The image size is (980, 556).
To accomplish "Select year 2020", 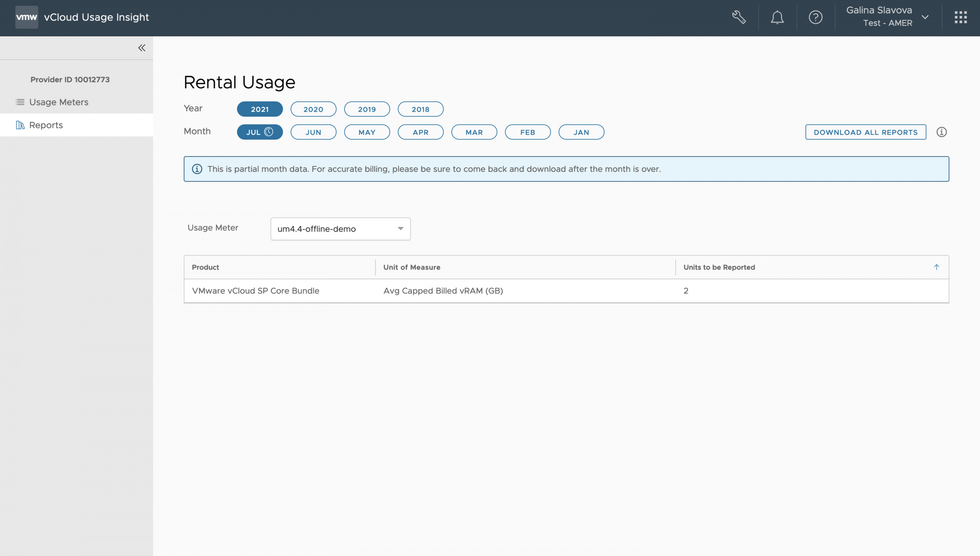I will (313, 109).
